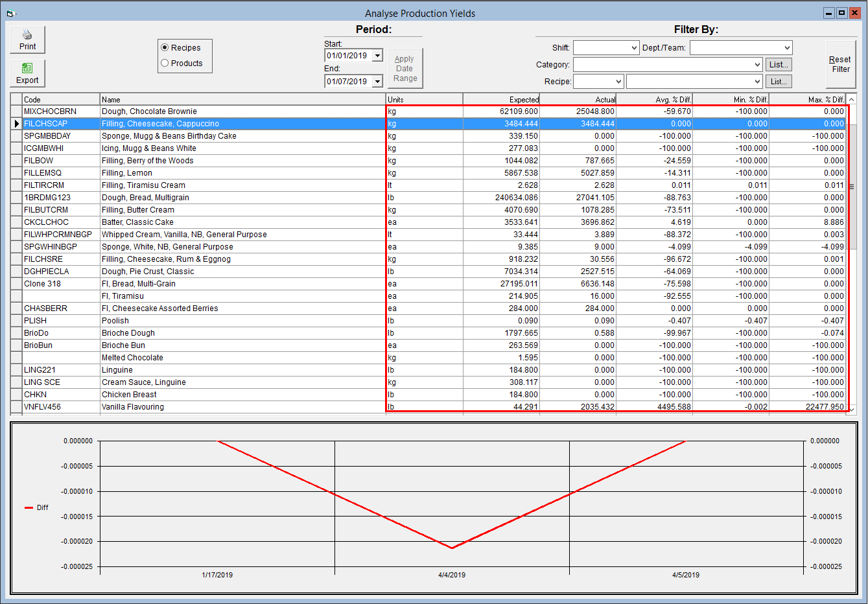Select the Poolish row name
Screen dimensions: 868x604
242,321
